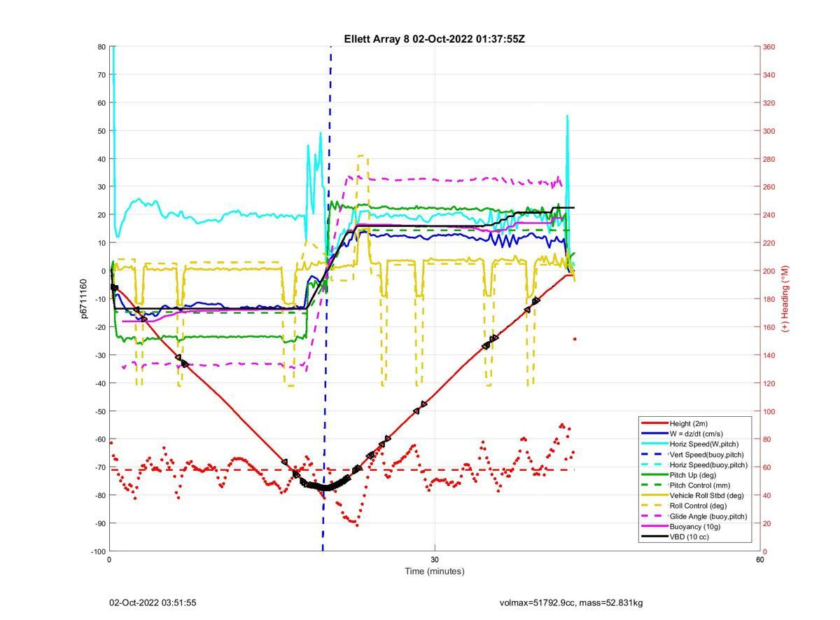Click the Heading (°M) right axis label
The height and width of the screenshot is (620, 840).
[785, 298]
